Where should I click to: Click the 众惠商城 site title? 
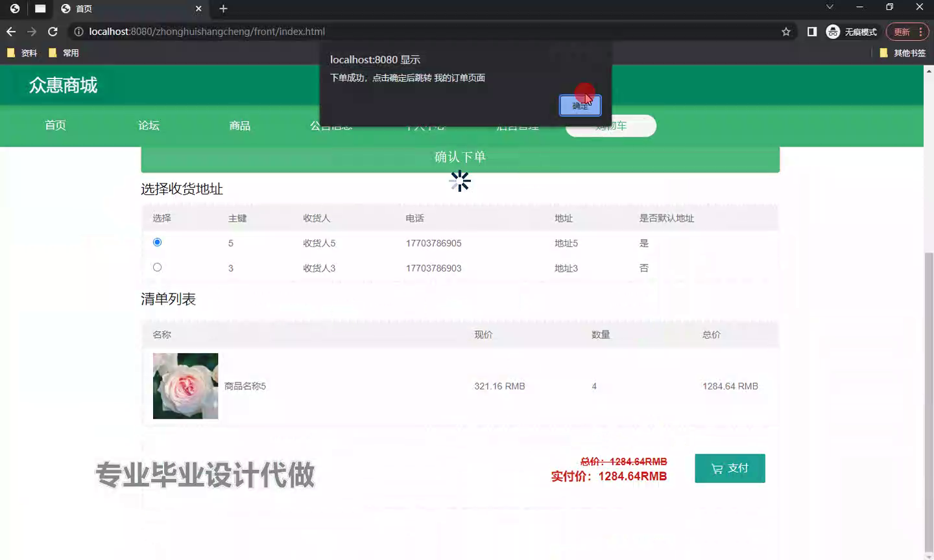63,86
